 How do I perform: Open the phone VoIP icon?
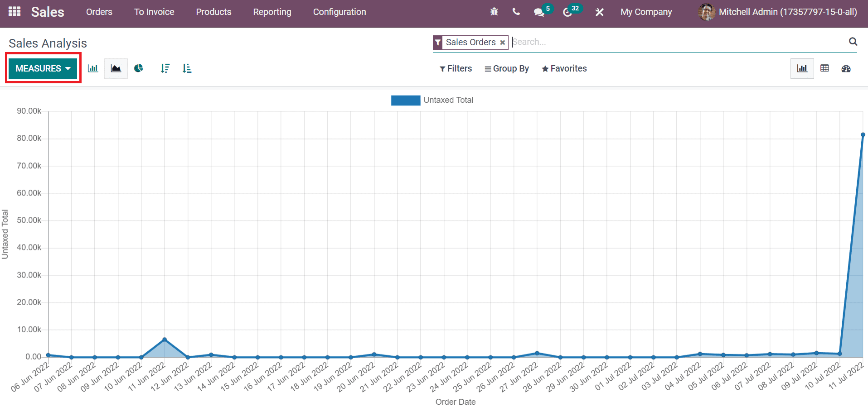click(516, 12)
